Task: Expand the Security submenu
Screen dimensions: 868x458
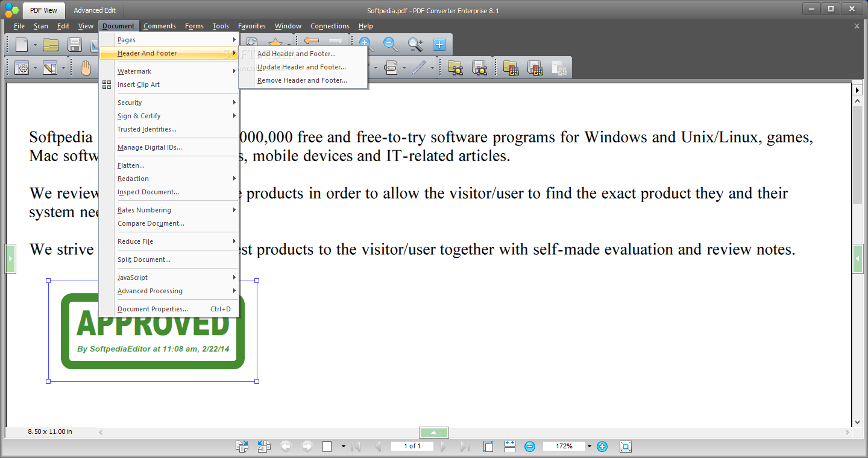Action: (x=169, y=103)
